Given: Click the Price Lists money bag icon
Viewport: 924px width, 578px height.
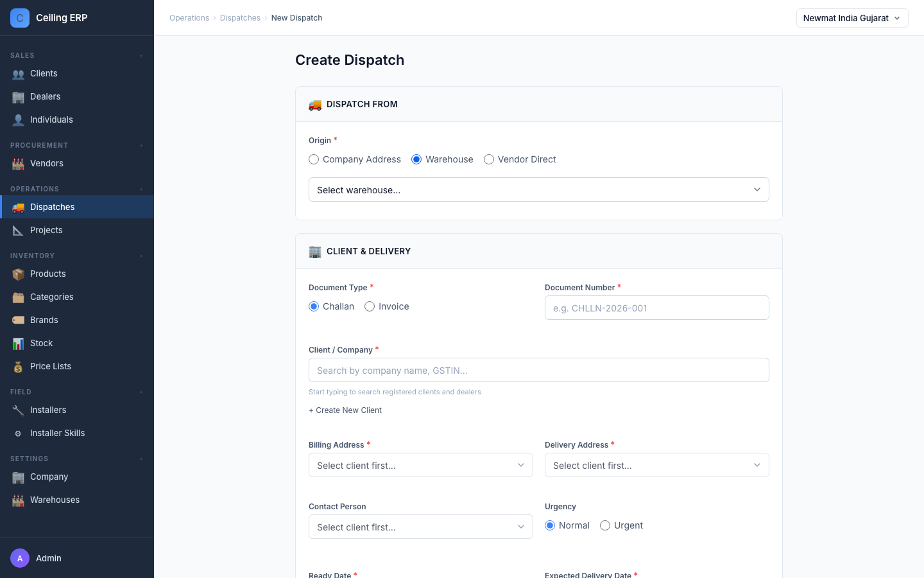Looking at the screenshot, I should coord(18,367).
